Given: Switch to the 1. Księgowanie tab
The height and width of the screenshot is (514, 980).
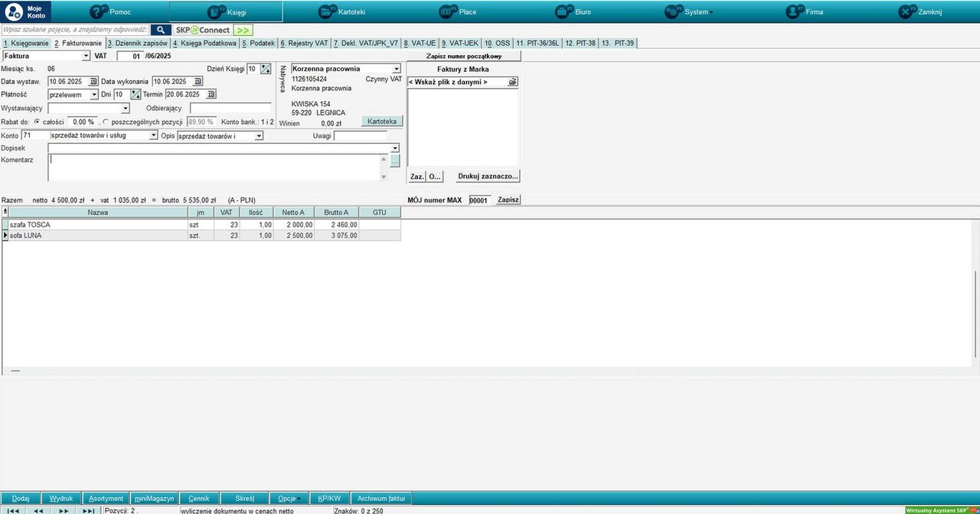Looking at the screenshot, I should click(x=26, y=44).
